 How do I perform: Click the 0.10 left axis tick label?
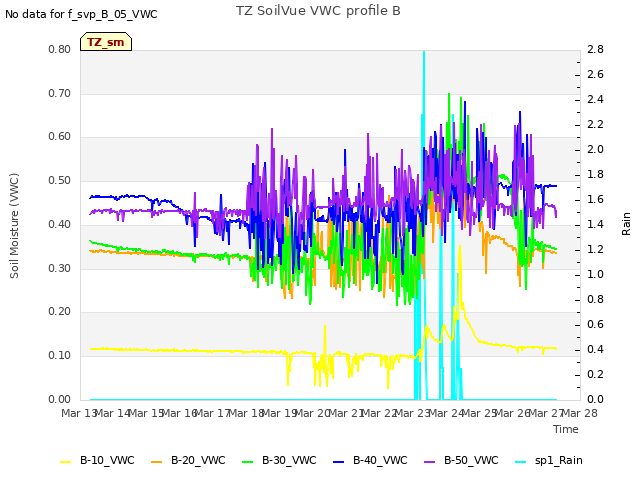(60, 356)
